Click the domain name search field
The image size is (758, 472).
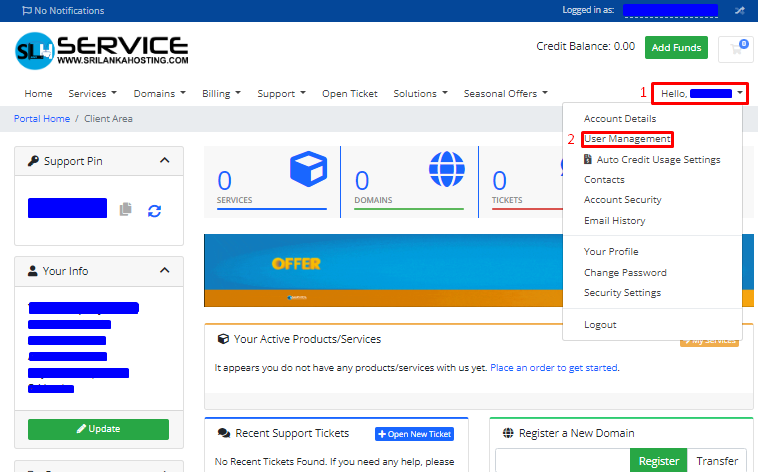tap(561, 461)
